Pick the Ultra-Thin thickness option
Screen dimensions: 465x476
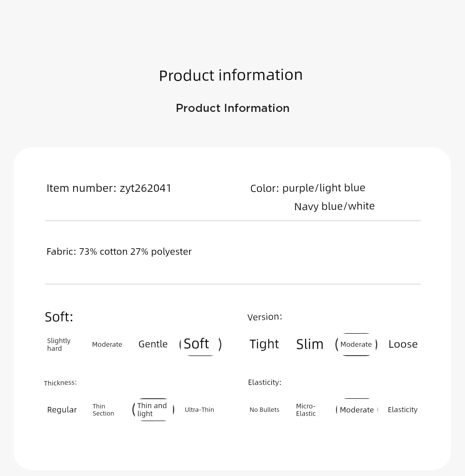point(199,410)
